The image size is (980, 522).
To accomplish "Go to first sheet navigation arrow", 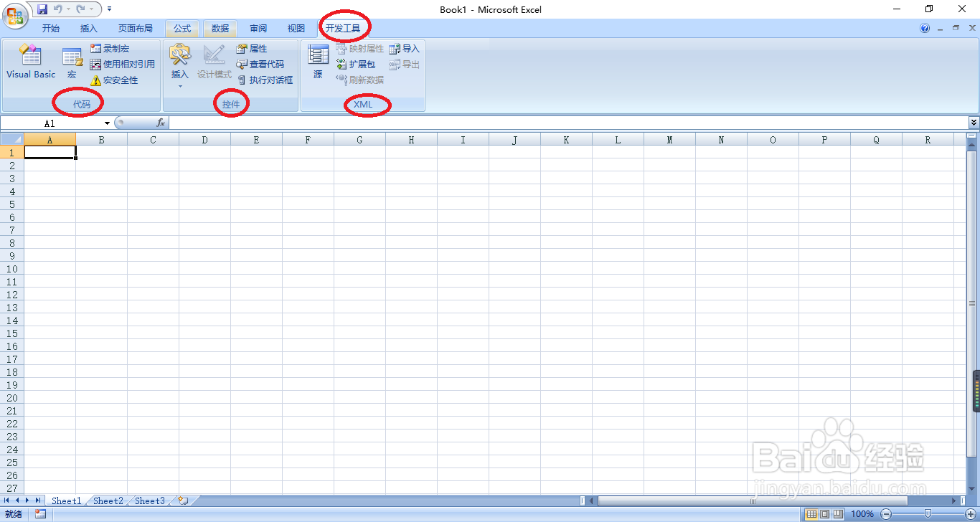I will coord(7,500).
